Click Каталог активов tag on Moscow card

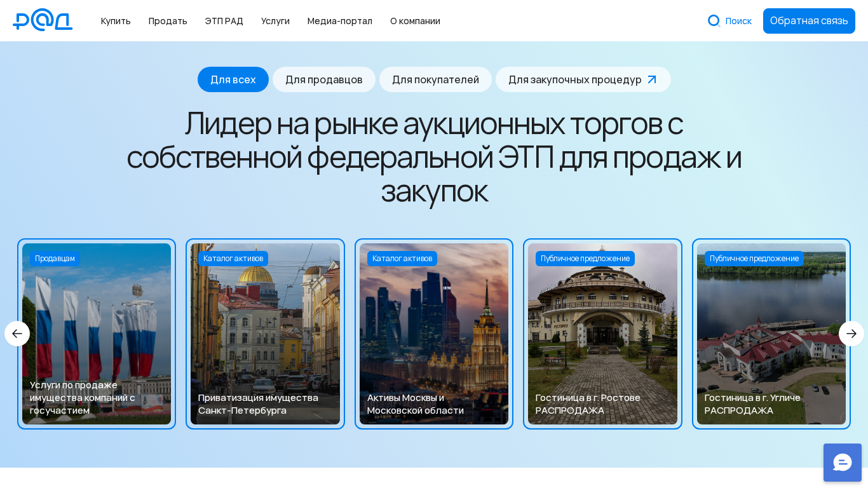(402, 259)
